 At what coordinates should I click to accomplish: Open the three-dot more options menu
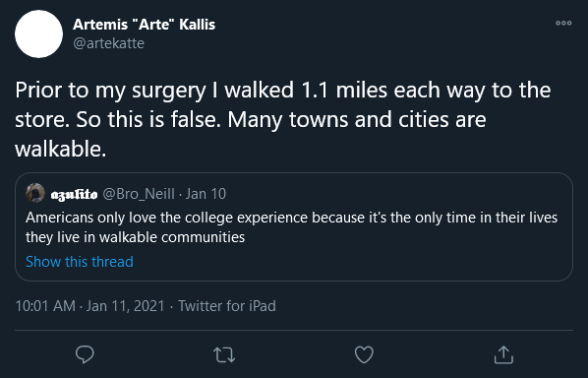[x=563, y=23]
